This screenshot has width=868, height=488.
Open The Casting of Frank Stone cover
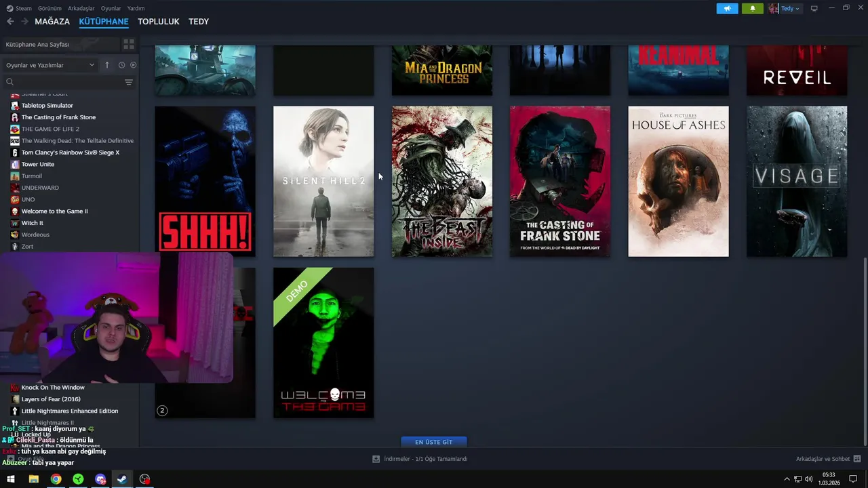tap(560, 181)
